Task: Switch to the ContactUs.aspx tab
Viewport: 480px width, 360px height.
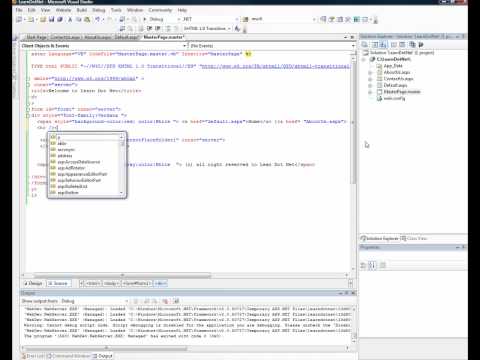Action: coord(65,37)
